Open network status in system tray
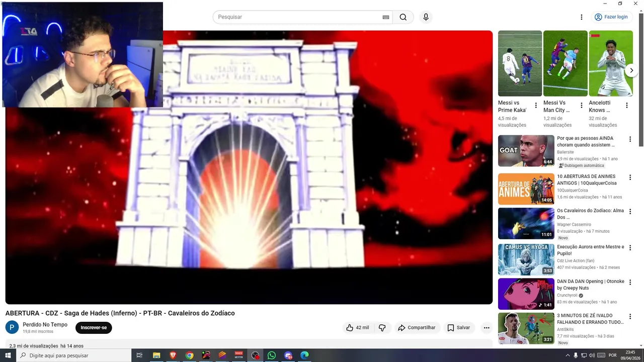This screenshot has width=644, height=362. pos(584,355)
